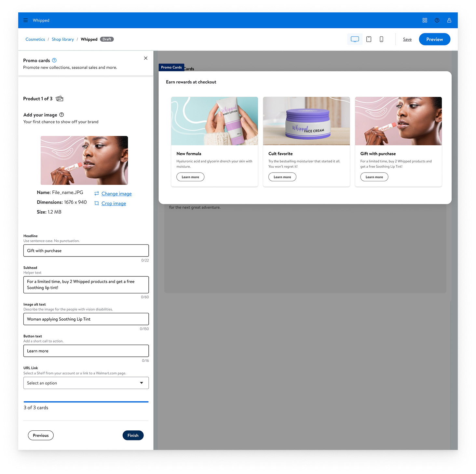The height and width of the screenshot is (474, 476).
Task: Click the Add your image help icon
Action: pos(62,115)
